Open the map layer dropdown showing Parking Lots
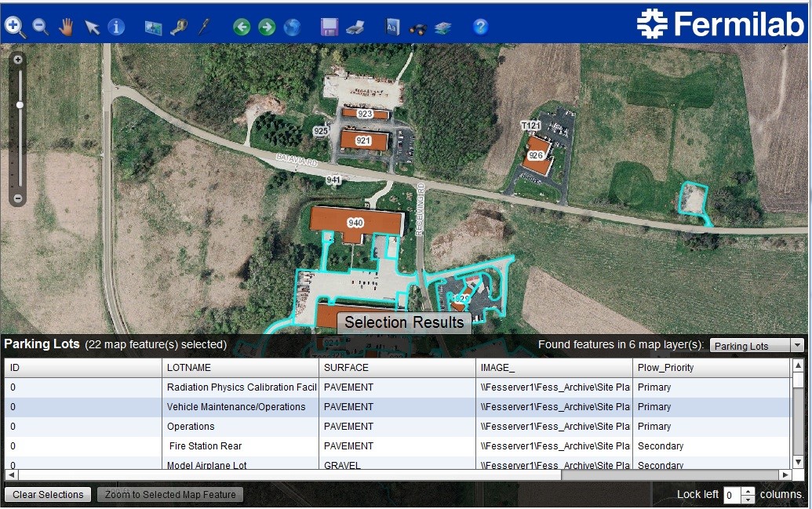Screen dimensions: 812x509 (756, 346)
